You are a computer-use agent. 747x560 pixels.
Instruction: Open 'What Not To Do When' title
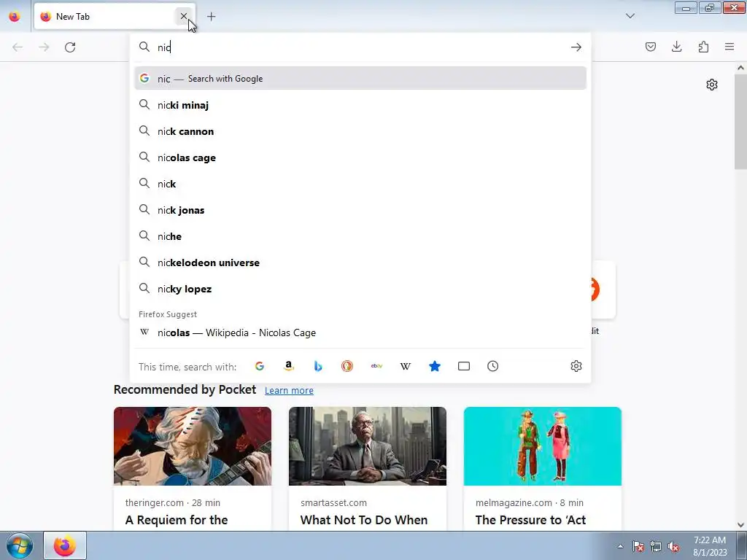point(363,520)
